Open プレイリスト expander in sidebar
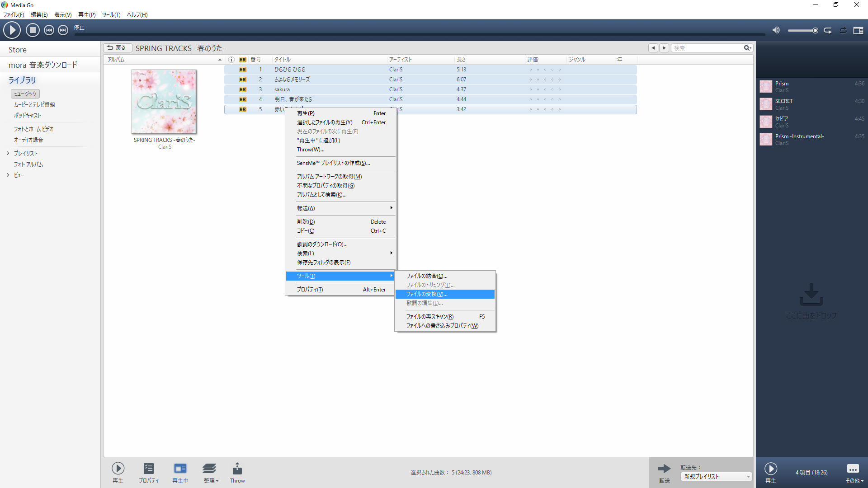Screen dimensions: 868x488 (8, 153)
